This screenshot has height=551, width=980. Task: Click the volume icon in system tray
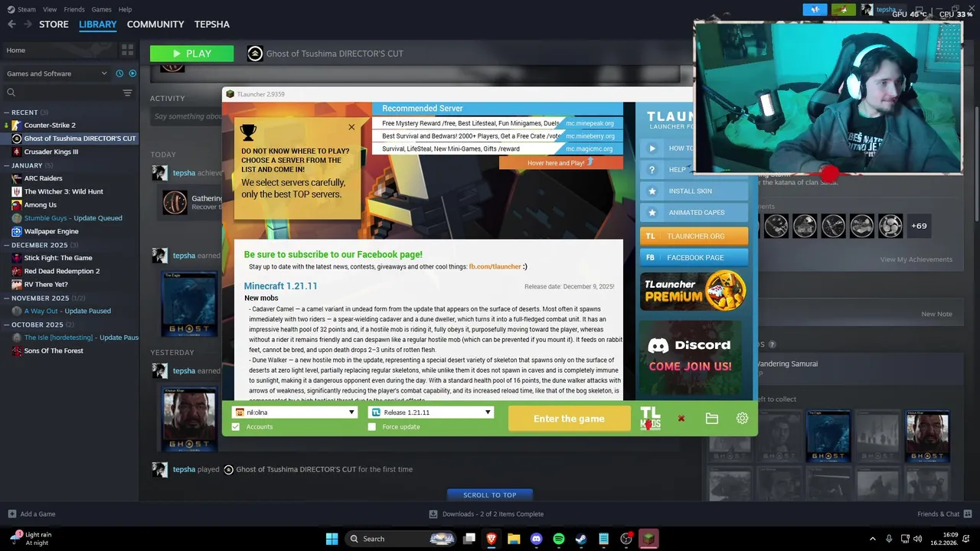(x=917, y=539)
